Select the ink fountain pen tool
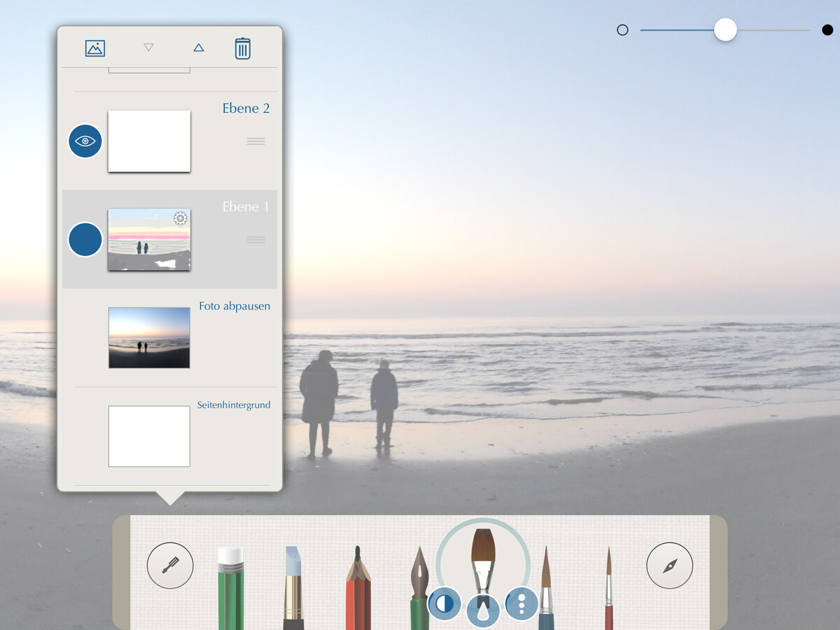Screen dimensions: 840x630 (419, 588)
